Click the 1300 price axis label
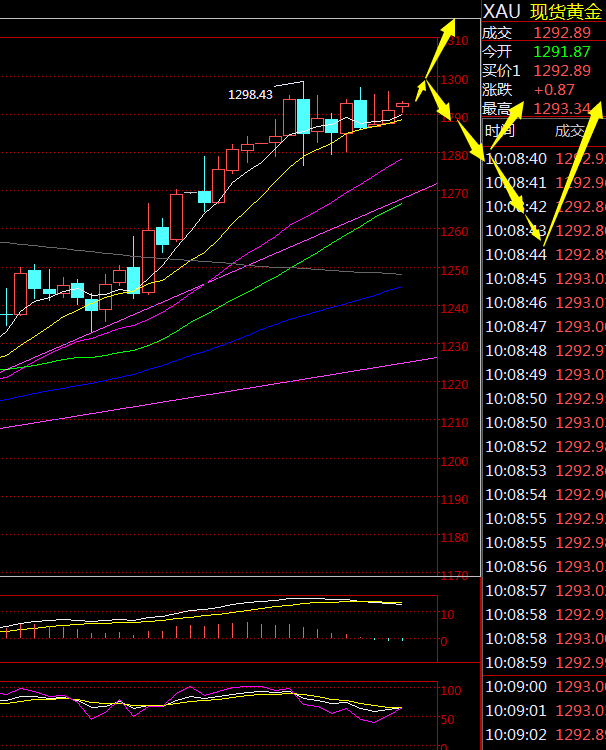This screenshot has height=750, width=606. click(x=454, y=80)
